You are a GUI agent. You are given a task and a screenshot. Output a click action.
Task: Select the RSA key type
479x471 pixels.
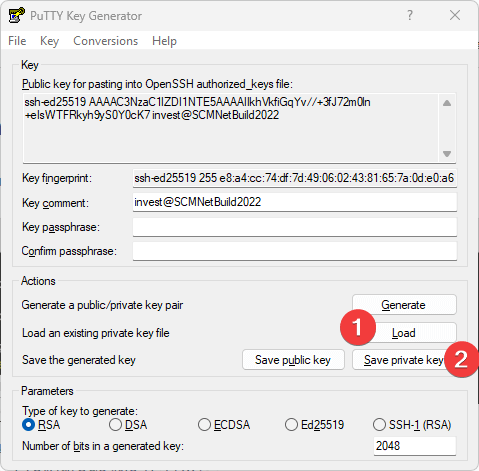pos(41,425)
